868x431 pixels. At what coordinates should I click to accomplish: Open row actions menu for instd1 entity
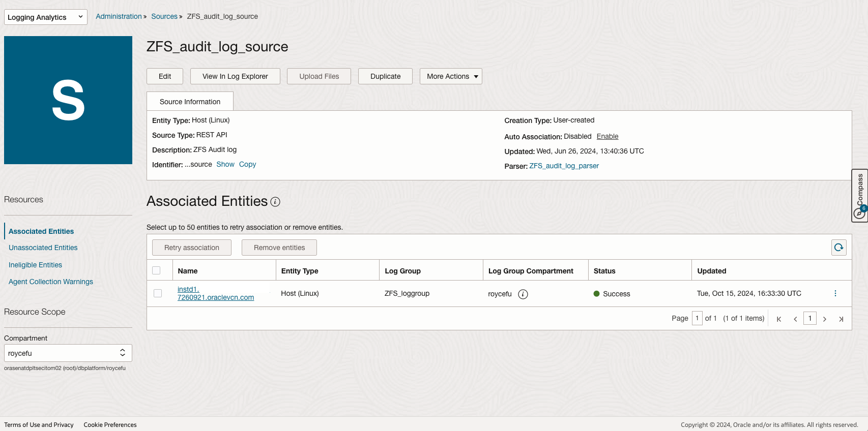coord(835,293)
